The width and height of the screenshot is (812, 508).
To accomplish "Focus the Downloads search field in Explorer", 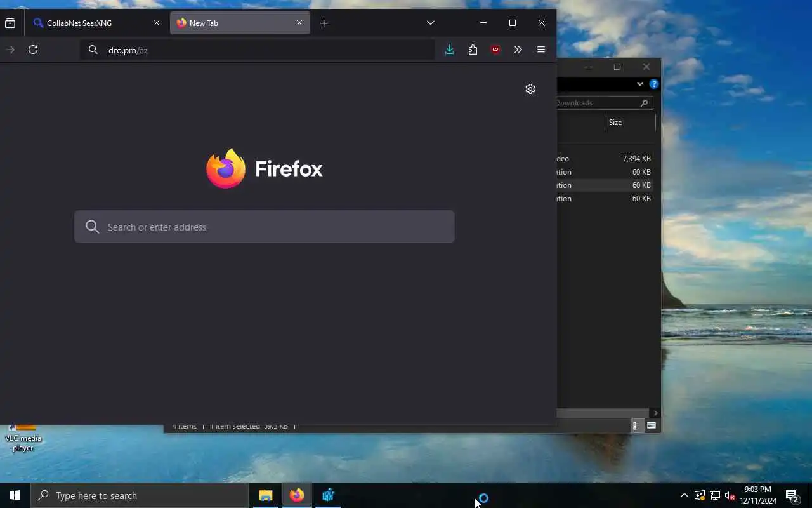I will point(605,103).
